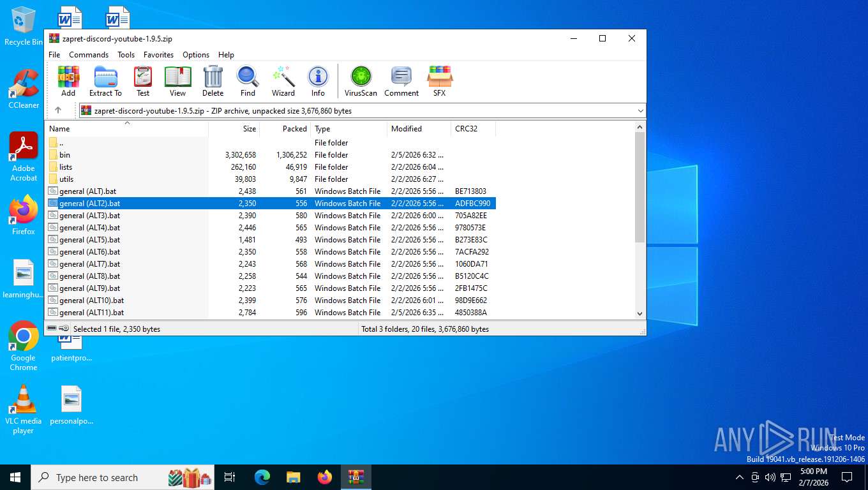Select general (ALT8).bat file
868x490 pixels.
[x=270, y=276]
